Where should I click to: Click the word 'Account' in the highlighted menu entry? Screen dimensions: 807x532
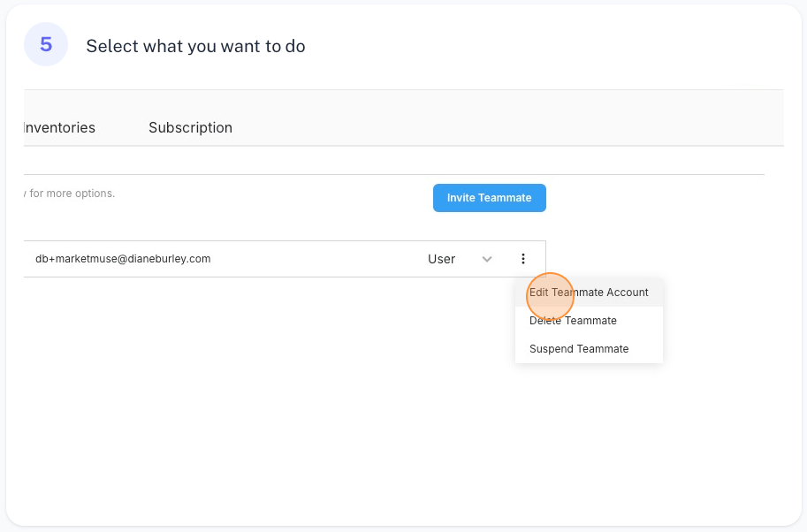pyautogui.click(x=628, y=293)
